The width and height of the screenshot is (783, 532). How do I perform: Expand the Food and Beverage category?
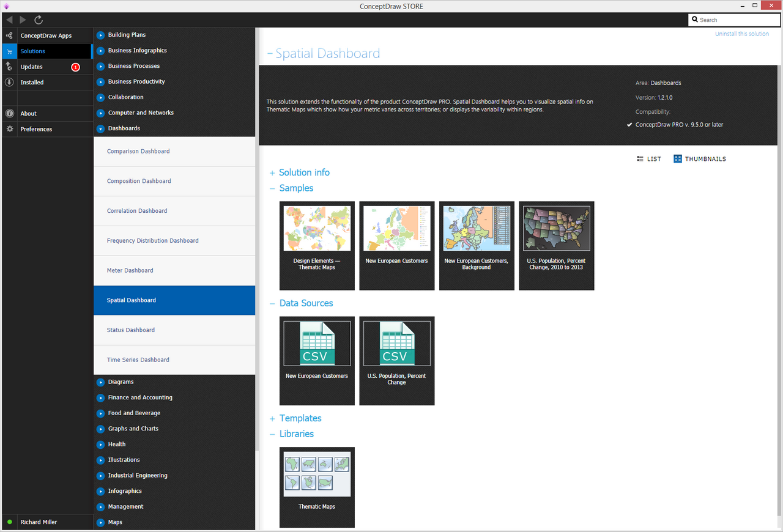click(x=101, y=413)
